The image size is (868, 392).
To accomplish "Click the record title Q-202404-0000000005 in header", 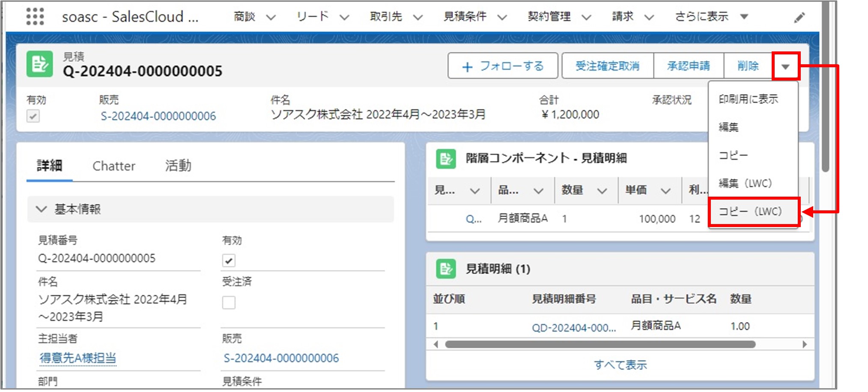I will pos(143,71).
